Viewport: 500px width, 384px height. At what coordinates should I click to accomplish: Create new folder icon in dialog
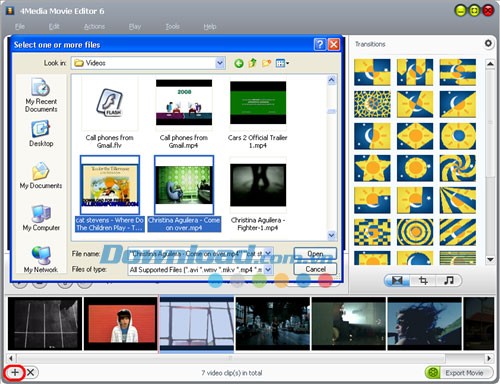(266, 63)
